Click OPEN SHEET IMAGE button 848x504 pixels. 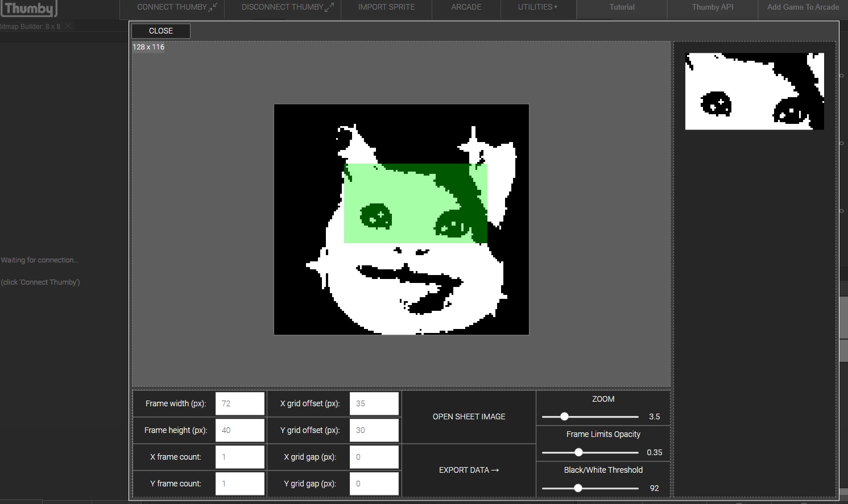click(469, 416)
